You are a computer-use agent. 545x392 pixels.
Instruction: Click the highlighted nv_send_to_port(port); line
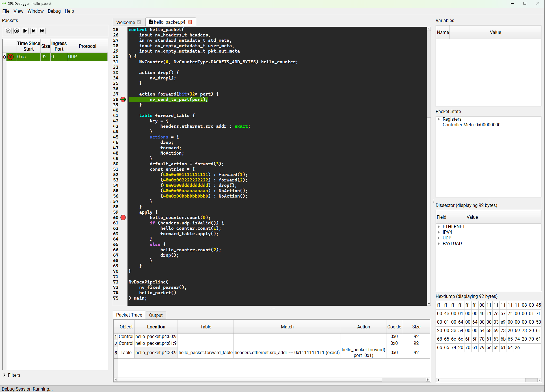pos(168,99)
